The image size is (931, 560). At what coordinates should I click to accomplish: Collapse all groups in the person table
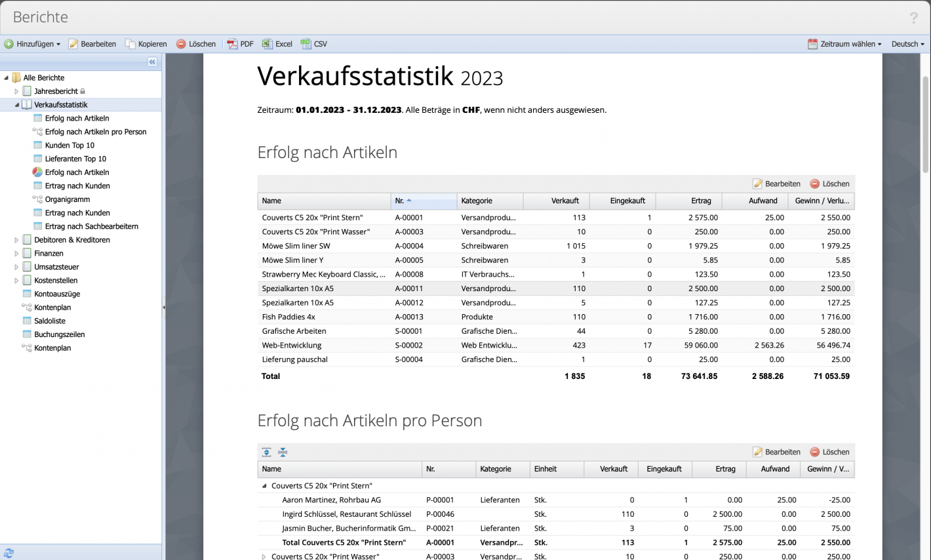[281, 452]
